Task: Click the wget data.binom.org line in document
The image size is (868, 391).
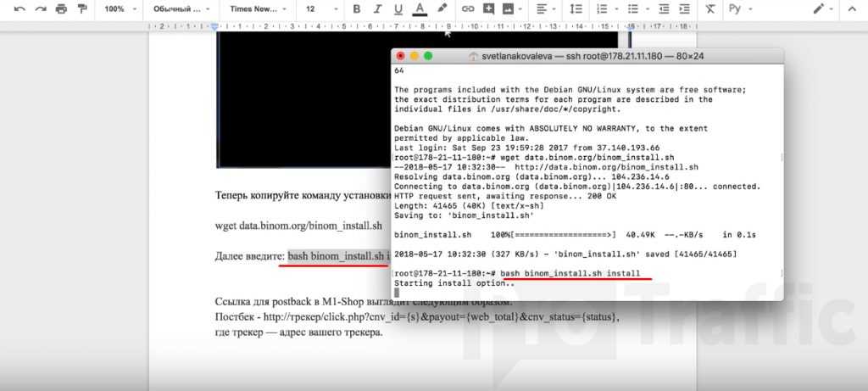Action: [298, 226]
